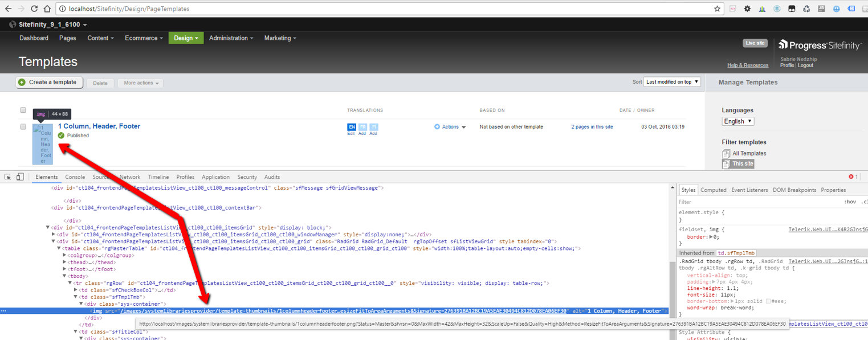The height and width of the screenshot is (340, 868).
Task: Open the colored bell-curves extension icon
Action: coord(762,9)
